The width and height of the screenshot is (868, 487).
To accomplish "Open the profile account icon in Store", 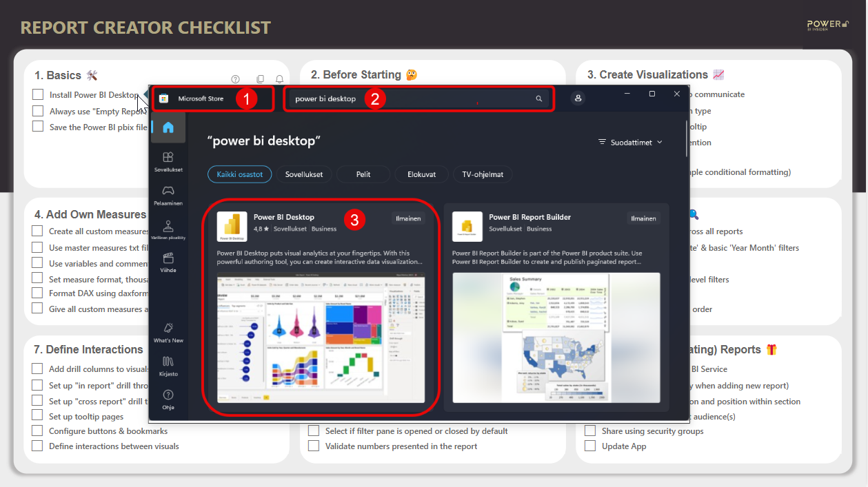I will (578, 99).
